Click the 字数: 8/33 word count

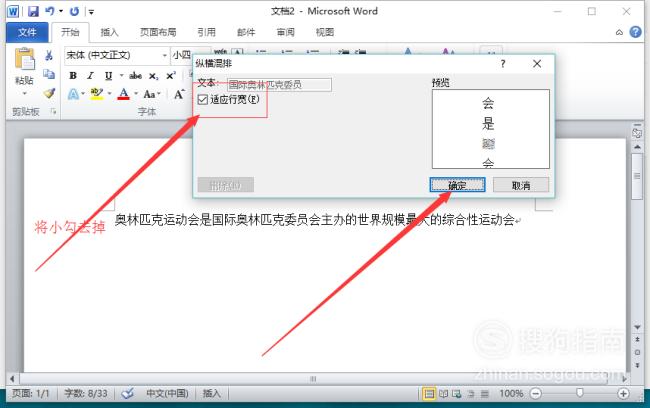[86, 393]
